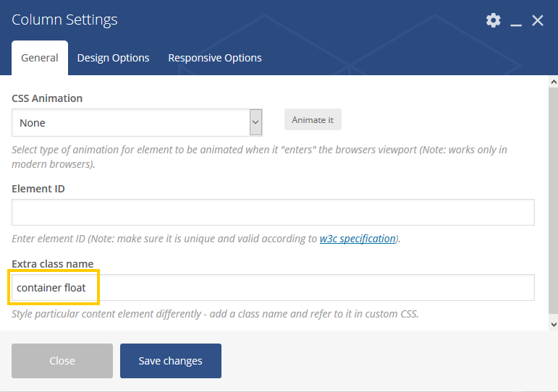Click the Extra class name label
The width and height of the screenshot is (558, 392).
point(53,263)
